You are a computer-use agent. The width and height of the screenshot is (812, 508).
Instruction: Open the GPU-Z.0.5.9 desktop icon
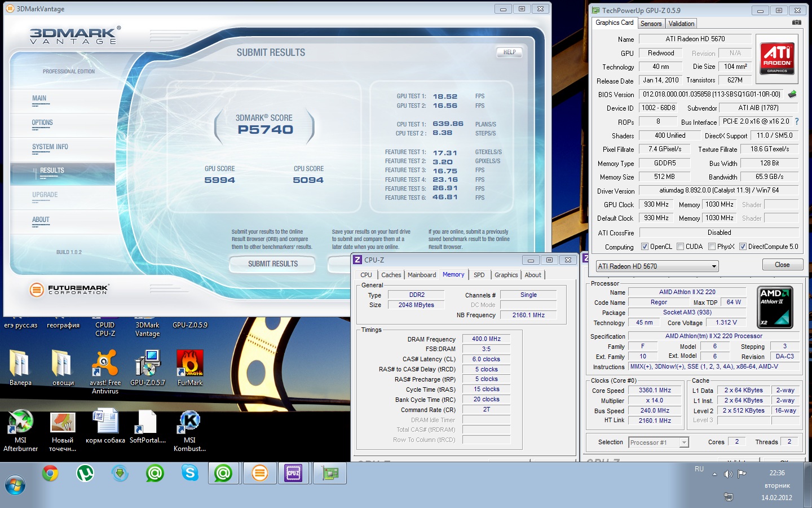coord(190,325)
